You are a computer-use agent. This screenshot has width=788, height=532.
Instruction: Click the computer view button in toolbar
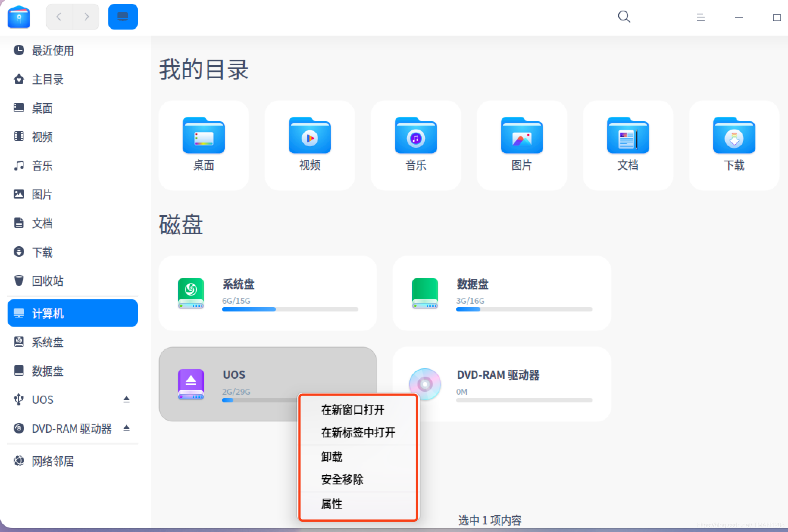pyautogui.click(x=123, y=17)
